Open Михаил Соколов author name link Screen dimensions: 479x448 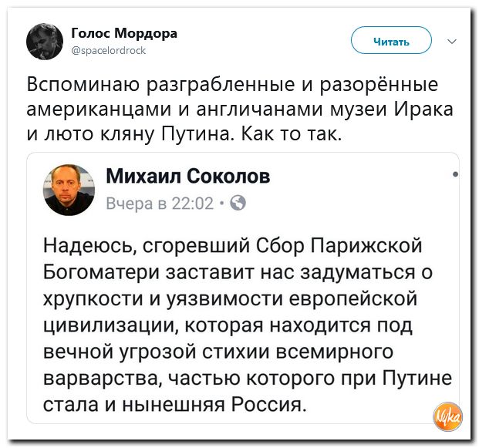pyautogui.click(x=188, y=177)
